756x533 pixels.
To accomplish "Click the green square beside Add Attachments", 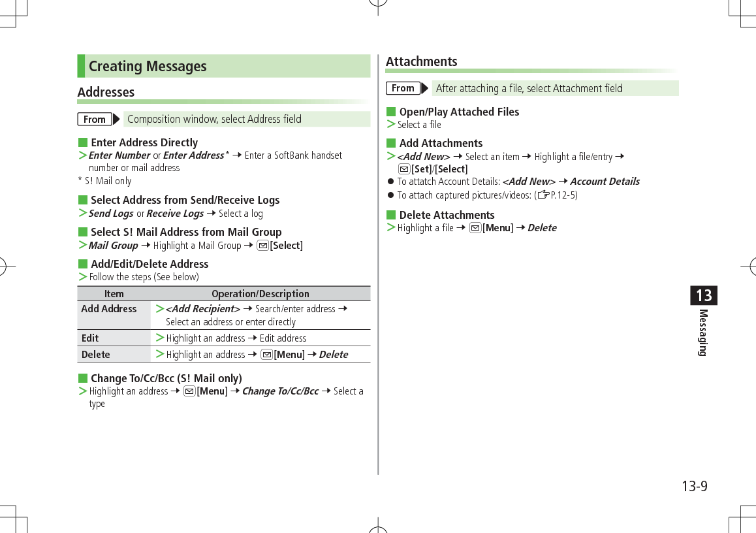I will (392, 143).
